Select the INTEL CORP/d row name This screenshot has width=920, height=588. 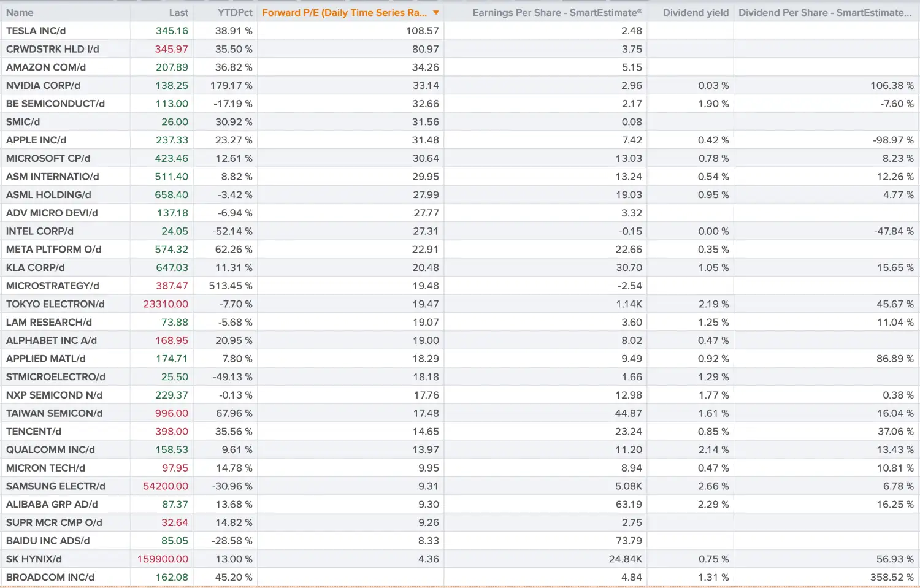(40, 231)
